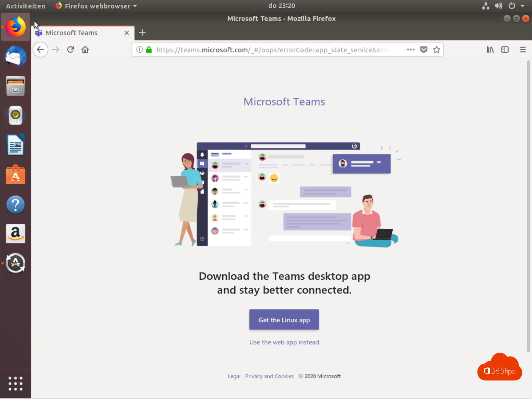The image size is (532, 399).
Task: Bookmark this page with the star
Action: (x=436, y=50)
